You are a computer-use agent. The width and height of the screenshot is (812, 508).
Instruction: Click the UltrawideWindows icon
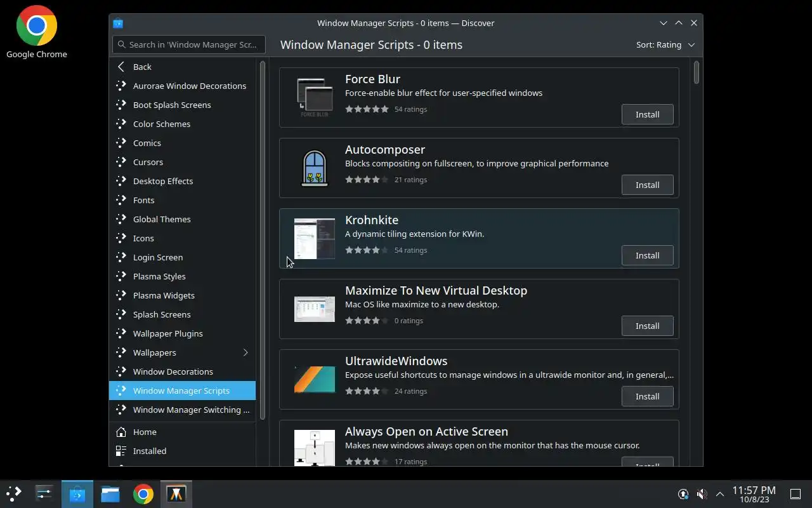[315, 379]
